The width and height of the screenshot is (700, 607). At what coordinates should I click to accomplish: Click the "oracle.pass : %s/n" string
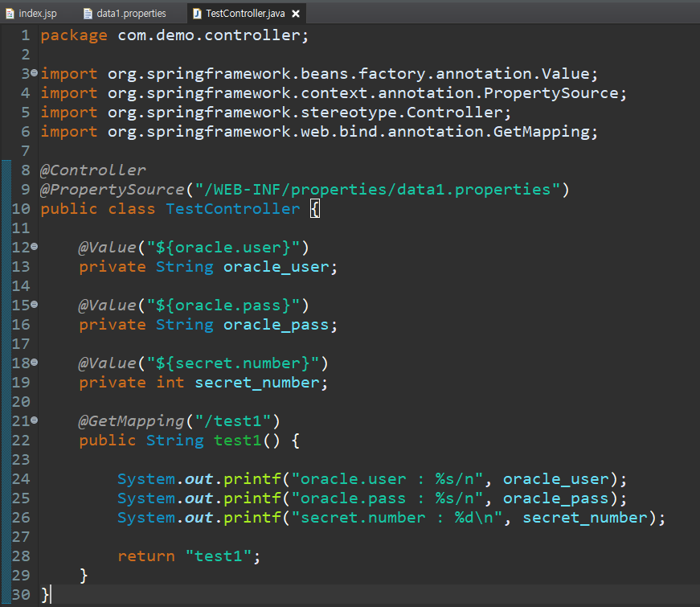pos(387,498)
